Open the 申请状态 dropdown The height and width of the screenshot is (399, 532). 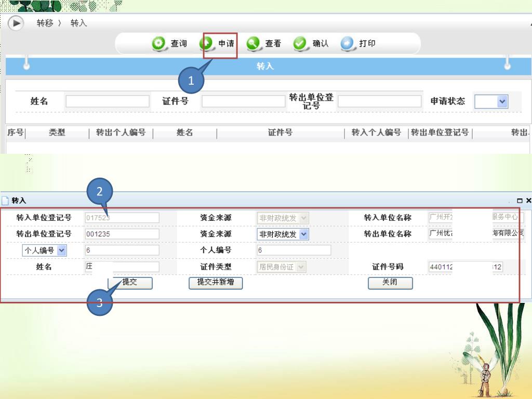(491, 101)
